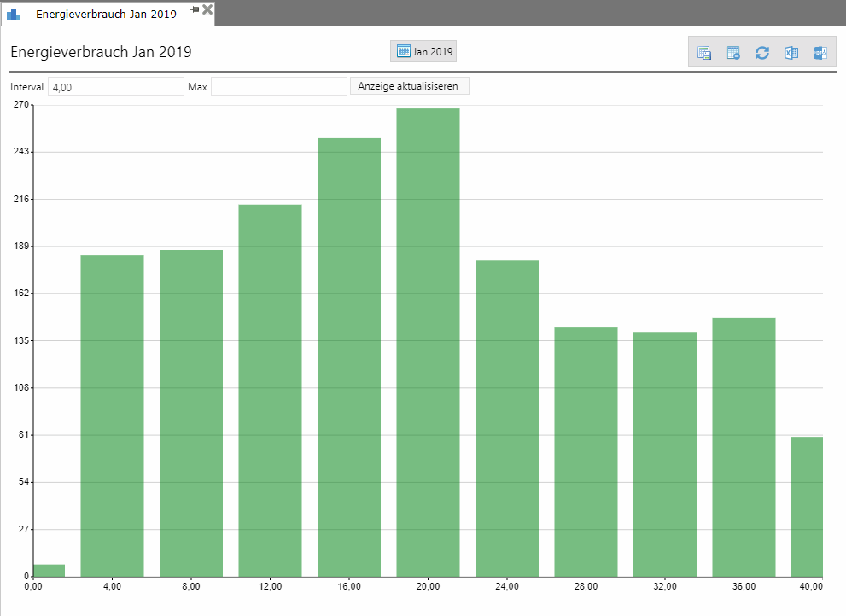Close the Energieverbrauch Jan 2019 tab

[207, 9]
